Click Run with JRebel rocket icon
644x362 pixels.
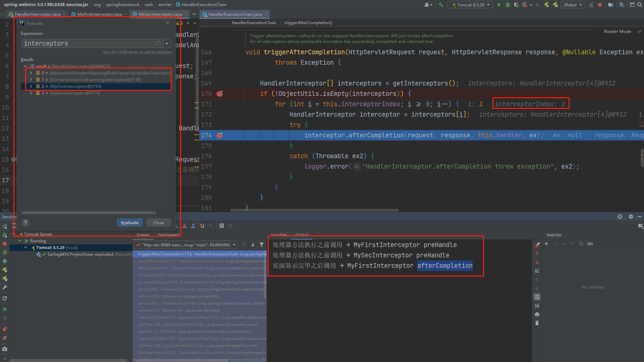[546, 5]
